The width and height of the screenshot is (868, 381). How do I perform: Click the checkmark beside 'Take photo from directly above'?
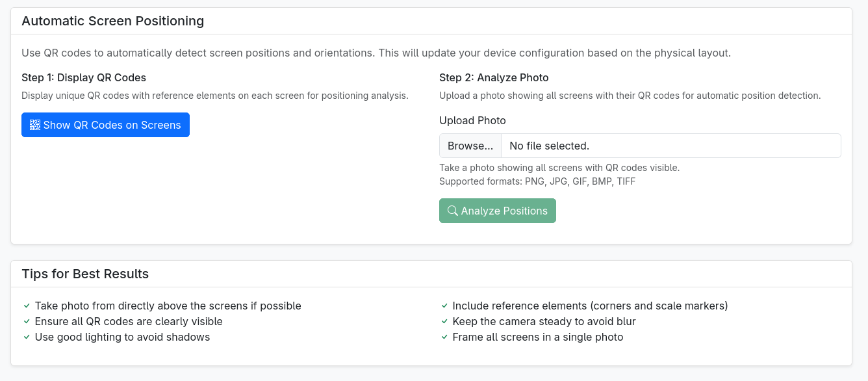point(27,306)
